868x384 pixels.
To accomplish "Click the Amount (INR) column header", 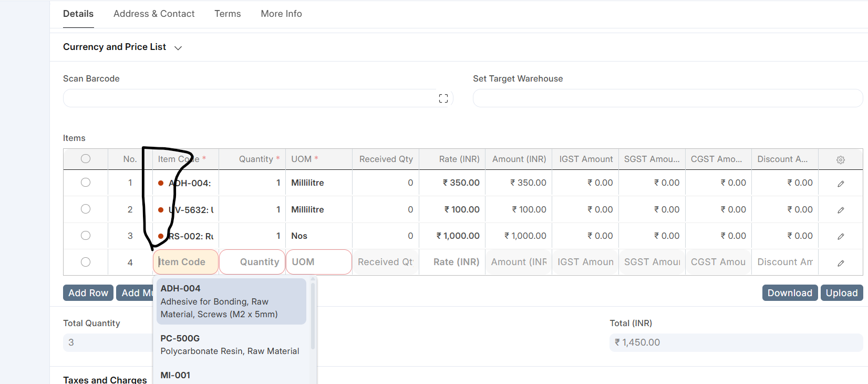I will pyautogui.click(x=519, y=159).
